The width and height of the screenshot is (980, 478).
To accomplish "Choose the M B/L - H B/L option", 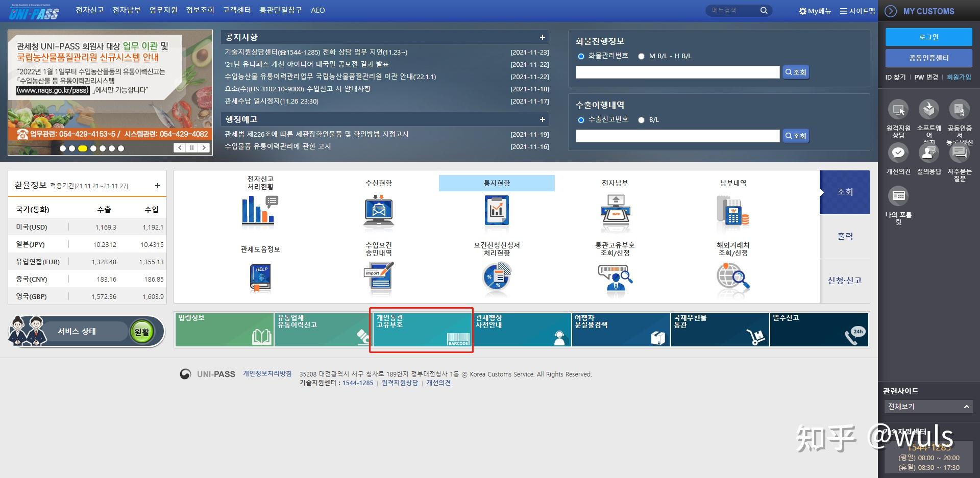I will click(x=642, y=57).
